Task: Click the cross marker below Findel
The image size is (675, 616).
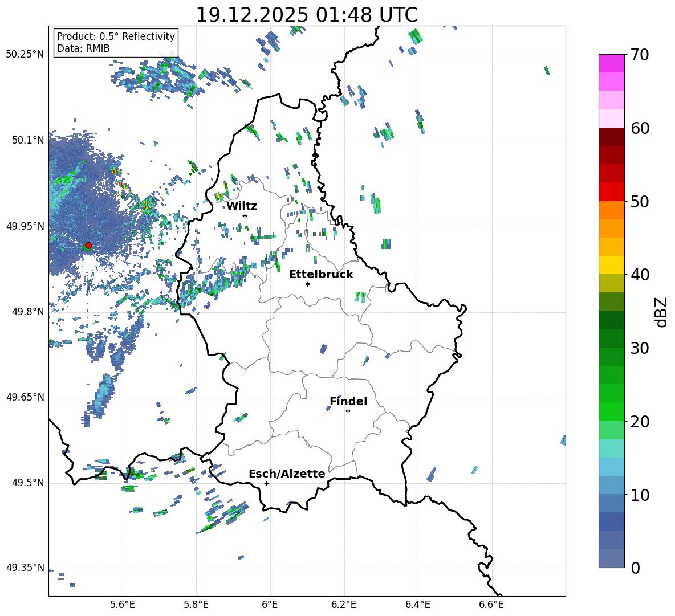Action: (x=348, y=411)
